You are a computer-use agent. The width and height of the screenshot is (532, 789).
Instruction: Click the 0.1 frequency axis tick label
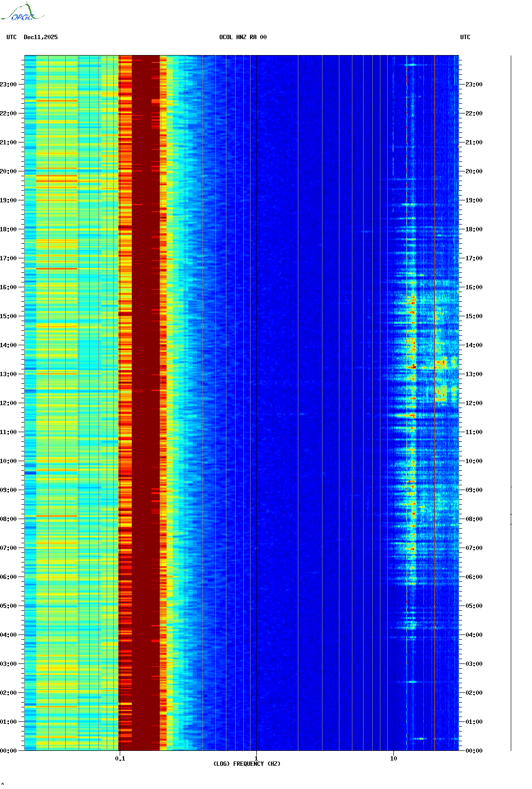tap(120, 759)
